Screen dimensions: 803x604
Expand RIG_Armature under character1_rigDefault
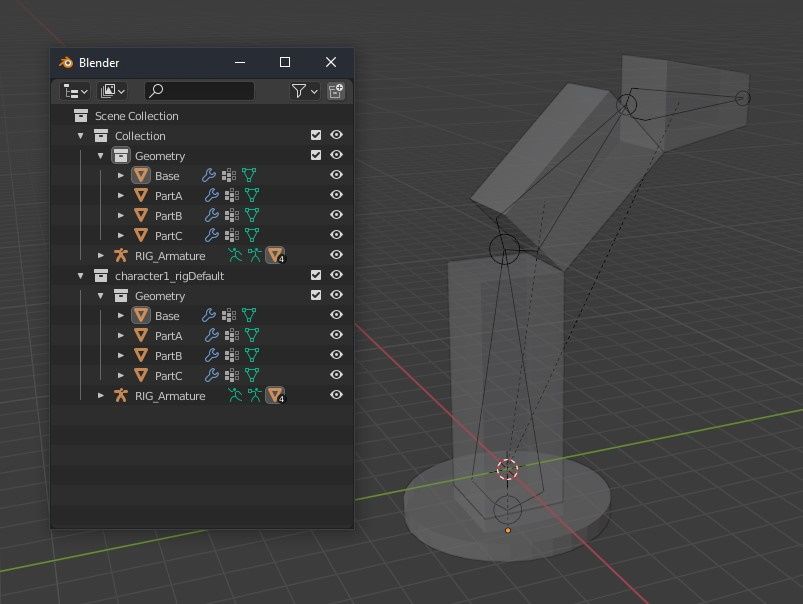(100, 395)
